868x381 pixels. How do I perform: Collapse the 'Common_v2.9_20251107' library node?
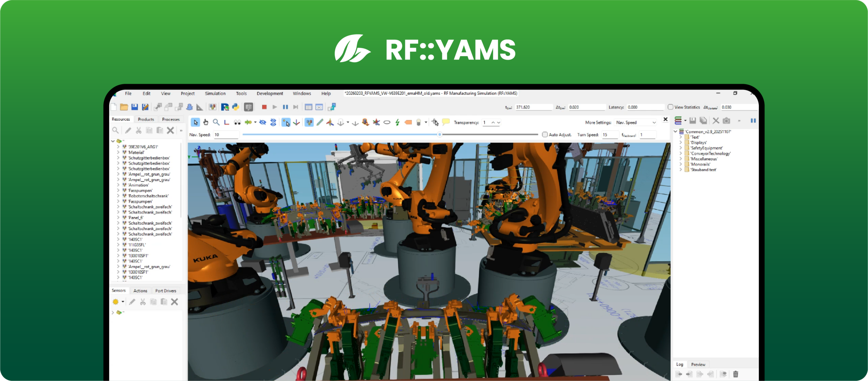click(x=675, y=131)
